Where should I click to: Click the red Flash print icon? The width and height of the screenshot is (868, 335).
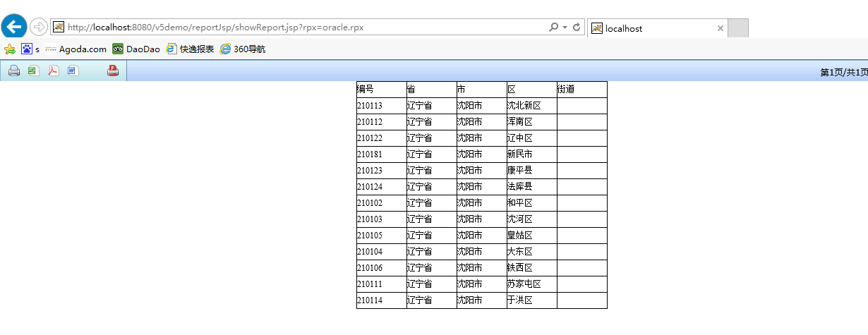pyautogui.click(x=113, y=71)
